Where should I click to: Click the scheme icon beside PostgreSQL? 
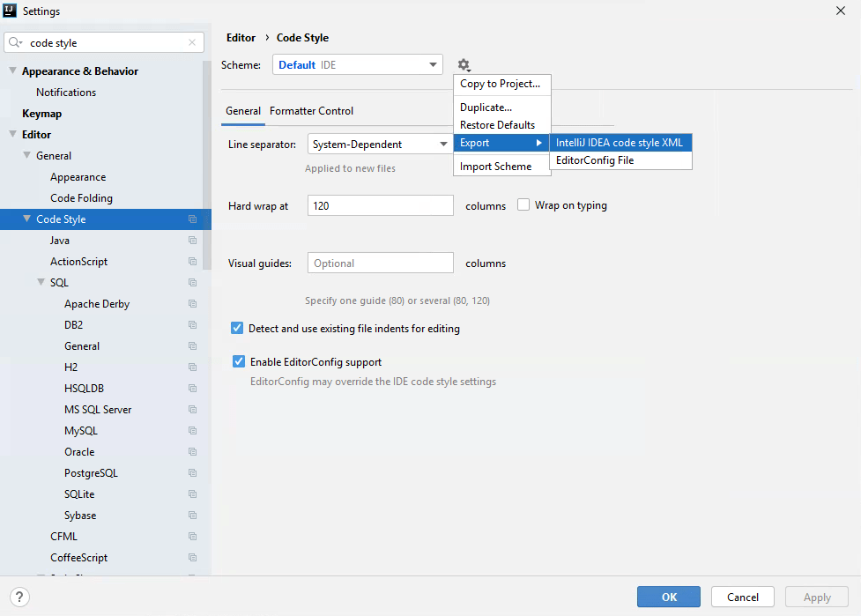[x=192, y=472]
